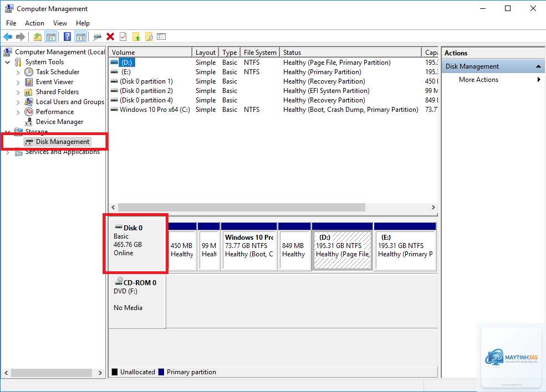Image resolution: width=546 pixels, height=392 pixels.
Task: Sort by the Status column header
Action: click(351, 52)
